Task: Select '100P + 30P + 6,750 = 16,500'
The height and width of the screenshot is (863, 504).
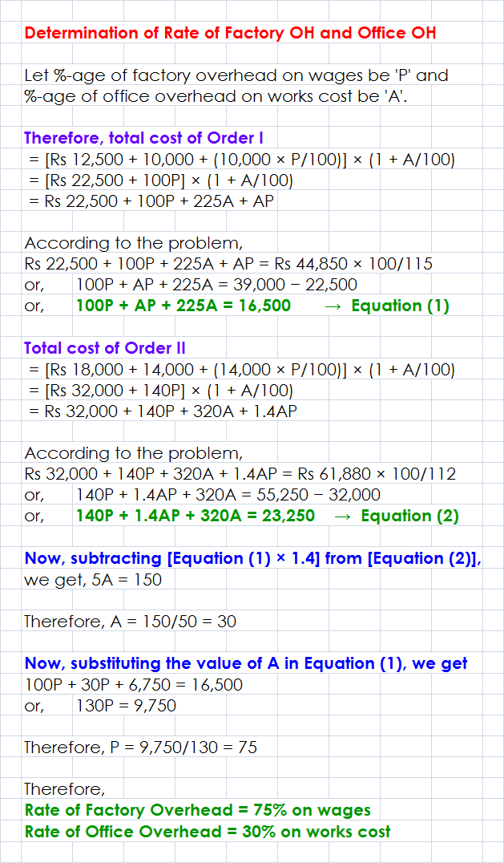Action: [134, 685]
